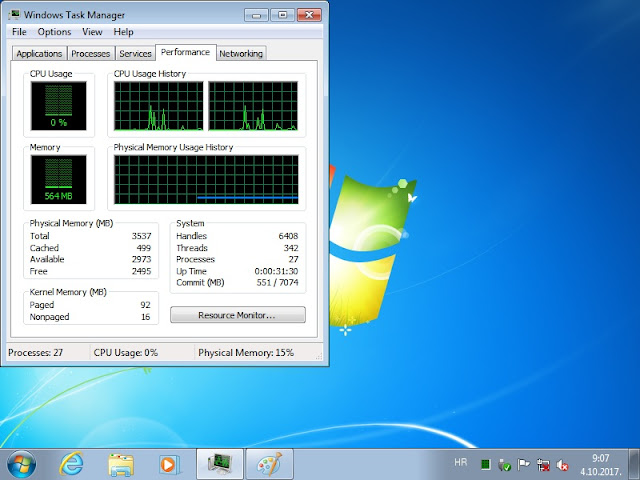Switch to the Networking tab
The height and width of the screenshot is (480, 640).
pos(241,53)
